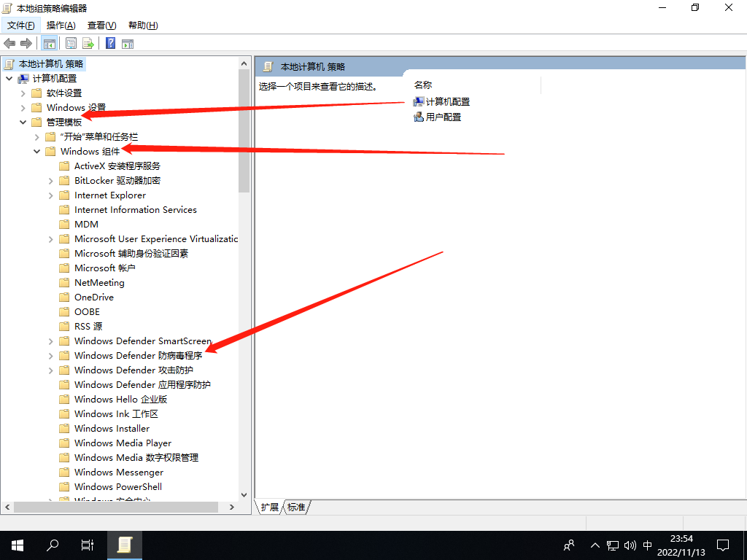747x560 pixels.
Task: Toggle the show/hide action pane icon
Action: [x=127, y=43]
